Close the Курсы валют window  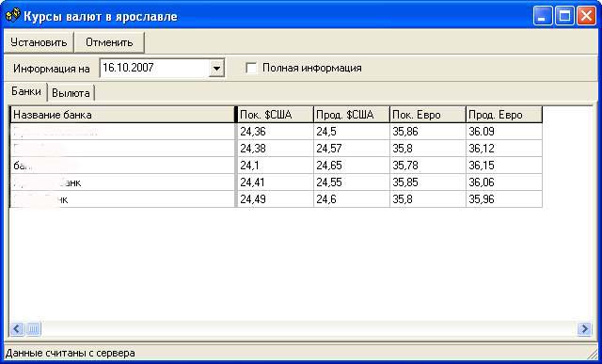[x=587, y=16]
